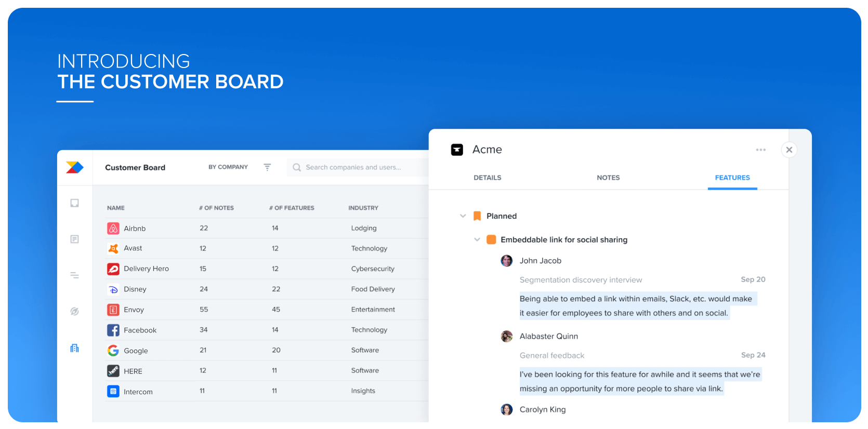Click the Acme panel title
The width and height of the screenshot is (868, 429).
tap(487, 150)
